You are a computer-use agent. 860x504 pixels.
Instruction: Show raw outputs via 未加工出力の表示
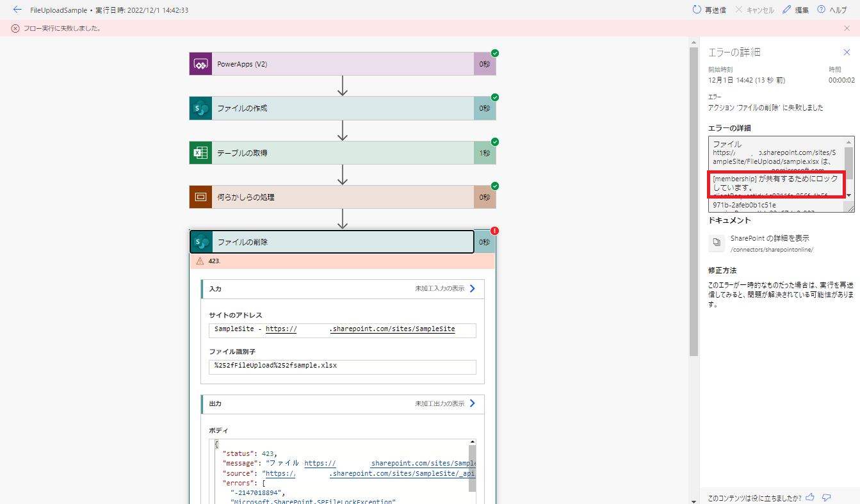[x=445, y=403]
